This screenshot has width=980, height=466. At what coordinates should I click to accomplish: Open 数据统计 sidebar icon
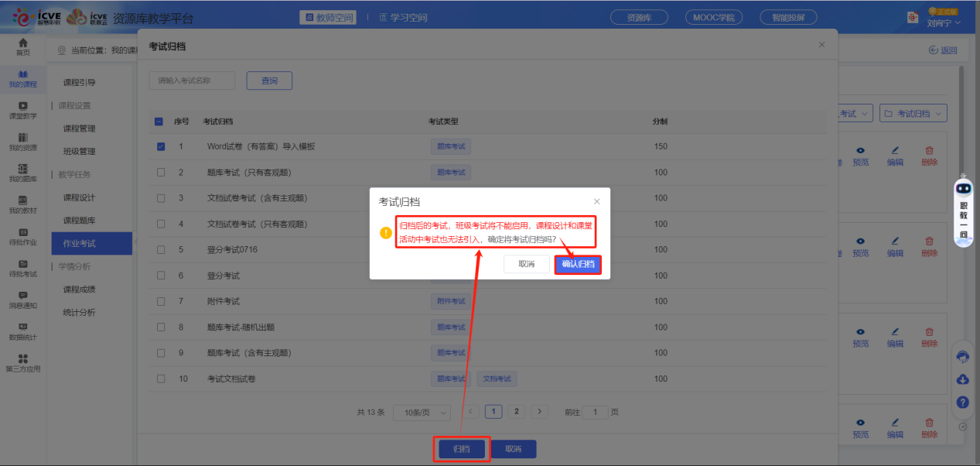(x=22, y=331)
